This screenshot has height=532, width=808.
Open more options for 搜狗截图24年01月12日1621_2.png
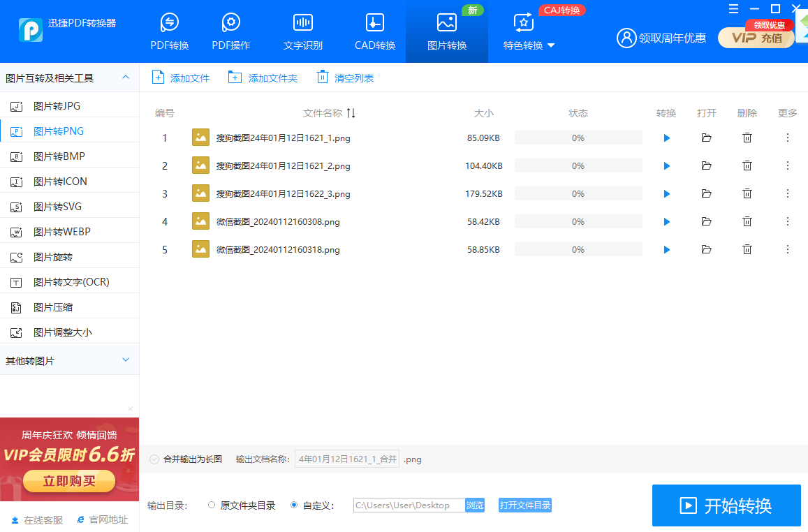tap(787, 165)
